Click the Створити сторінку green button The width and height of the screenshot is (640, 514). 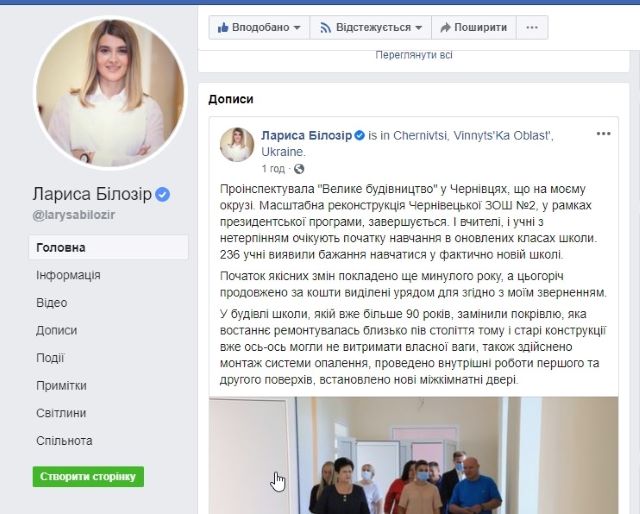(88, 476)
